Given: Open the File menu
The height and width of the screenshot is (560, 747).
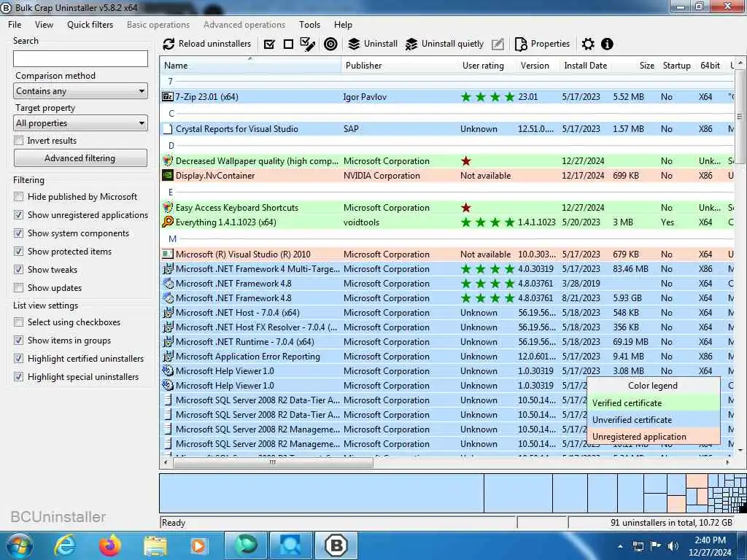Looking at the screenshot, I should [x=15, y=25].
